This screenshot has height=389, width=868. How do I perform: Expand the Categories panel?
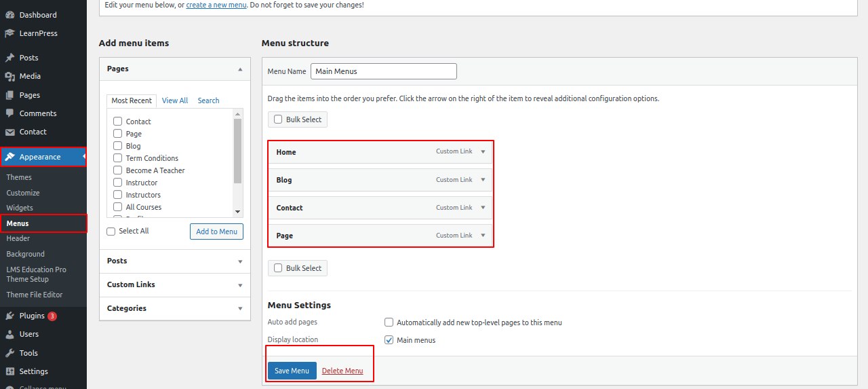(x=240, y=309)
